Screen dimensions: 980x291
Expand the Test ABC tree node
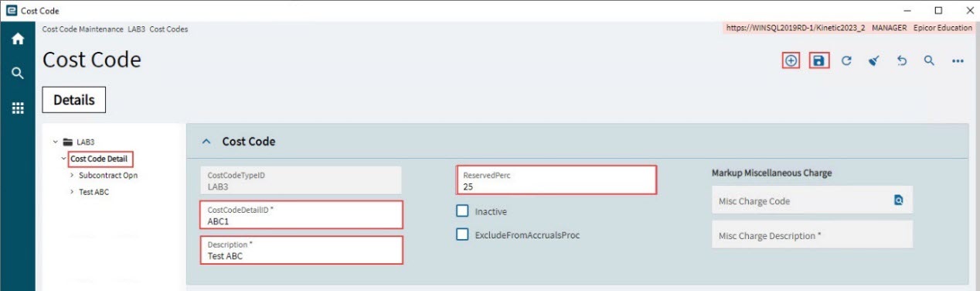(72, 192)
